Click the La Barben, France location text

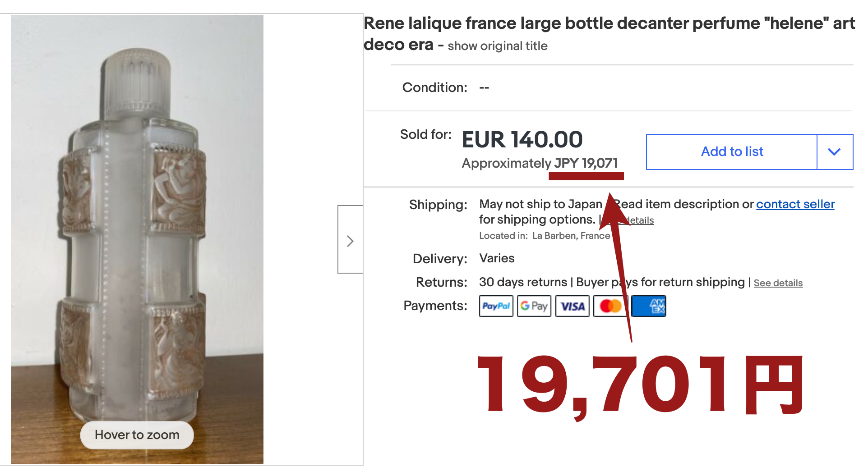click(571, 236)
